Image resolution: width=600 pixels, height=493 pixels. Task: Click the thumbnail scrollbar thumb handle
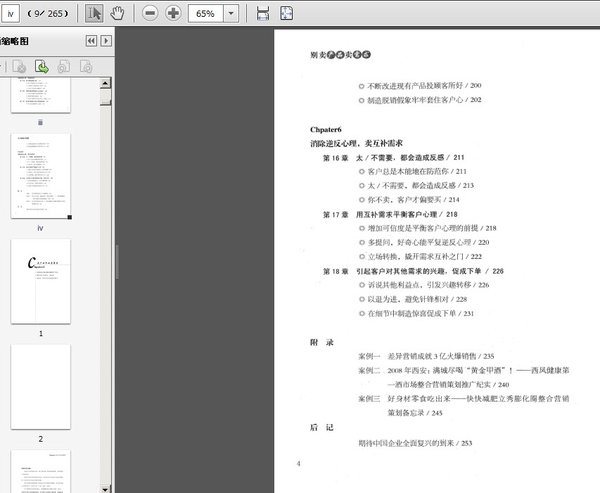click(x=106, y=97)
